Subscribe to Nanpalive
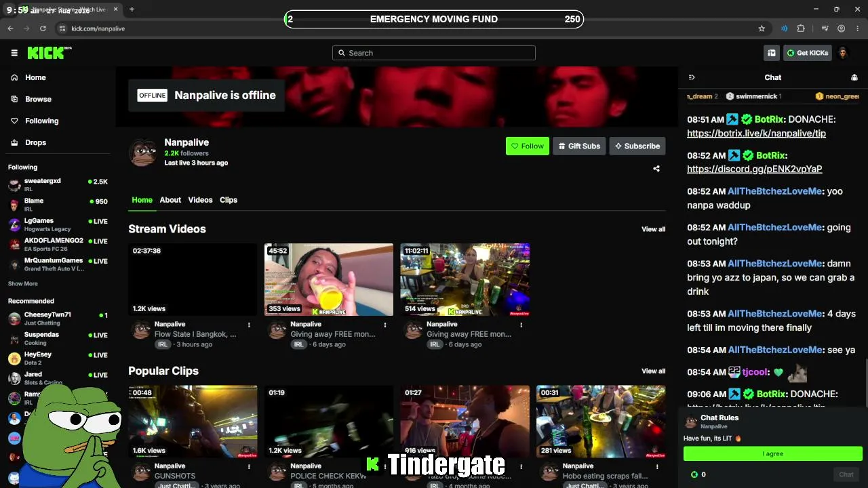The width and height of the screenshot is (868, 488). (x=637, y=146)
